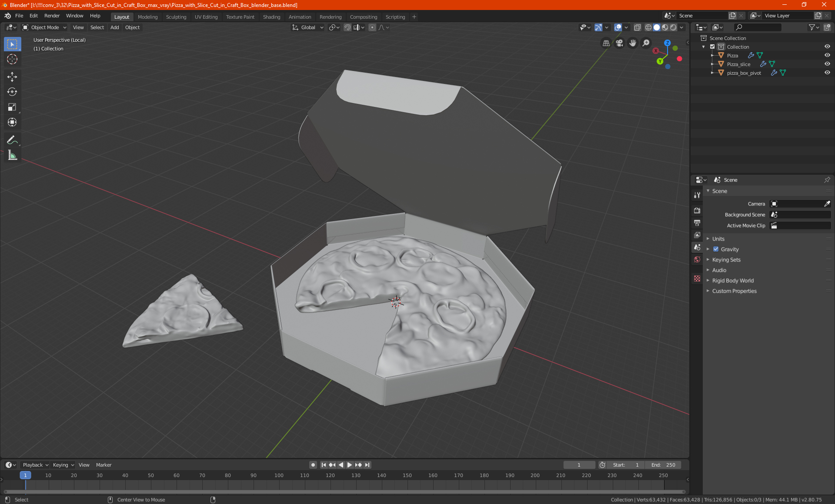Open the viewport Object menu
This screenshot has width=835, height=504.
[132, 27]
